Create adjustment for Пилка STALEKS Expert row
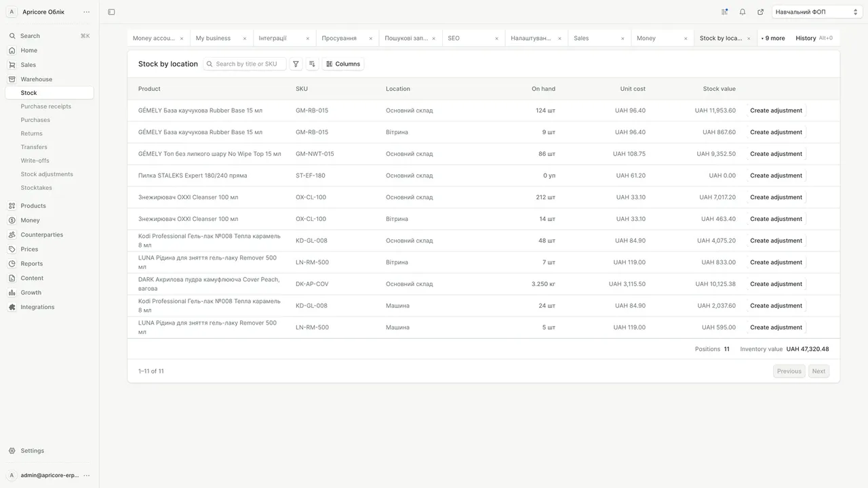The width and height of the screenshot is (868, 488). [776, 176]
